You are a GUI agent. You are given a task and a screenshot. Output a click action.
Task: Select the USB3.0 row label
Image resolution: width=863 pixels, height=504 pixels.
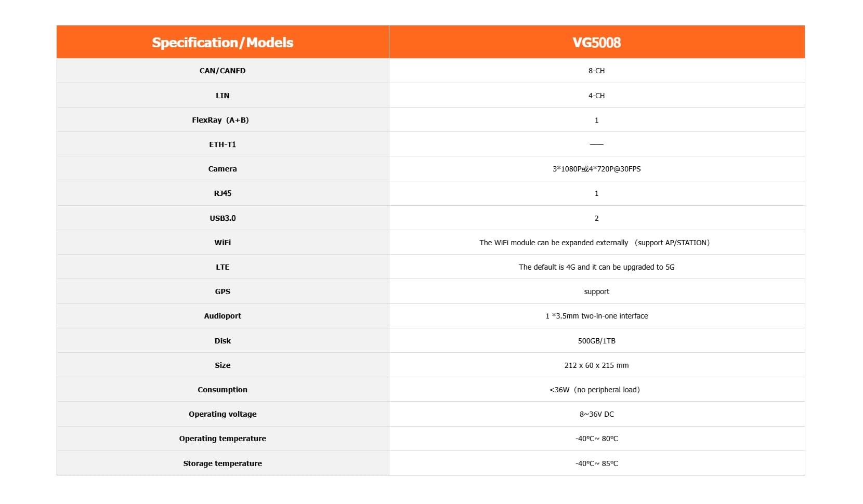tap(223, 218)
